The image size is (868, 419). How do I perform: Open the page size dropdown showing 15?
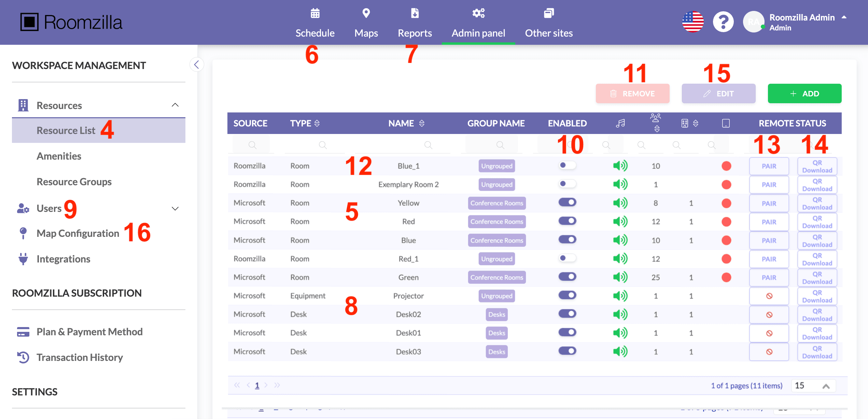[813, 386]
